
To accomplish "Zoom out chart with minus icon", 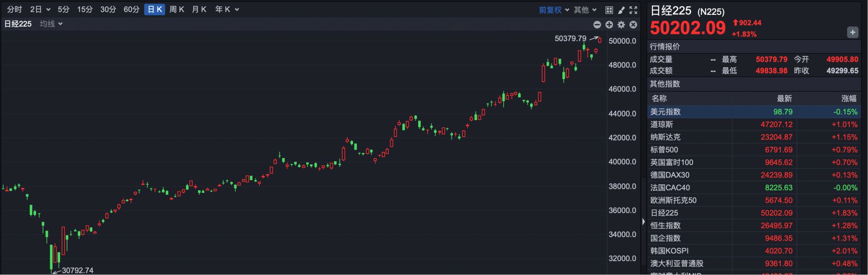I will tap(597, 25).
